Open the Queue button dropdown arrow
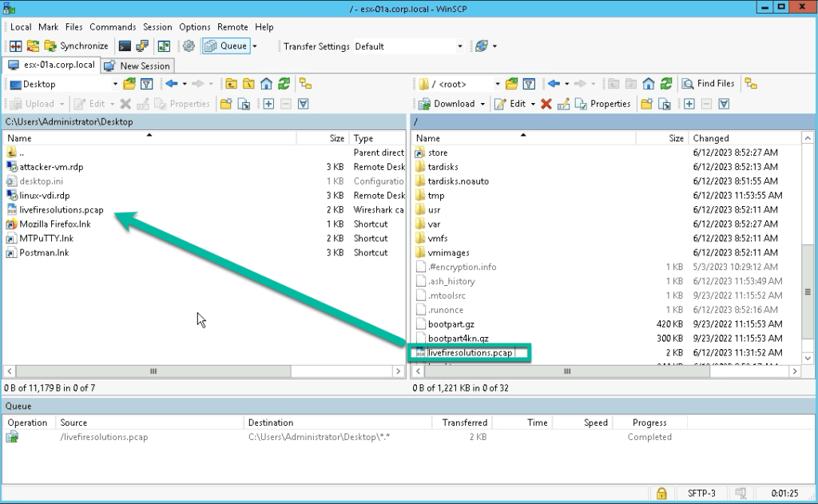Screen dimensions: 818x504 255,46
